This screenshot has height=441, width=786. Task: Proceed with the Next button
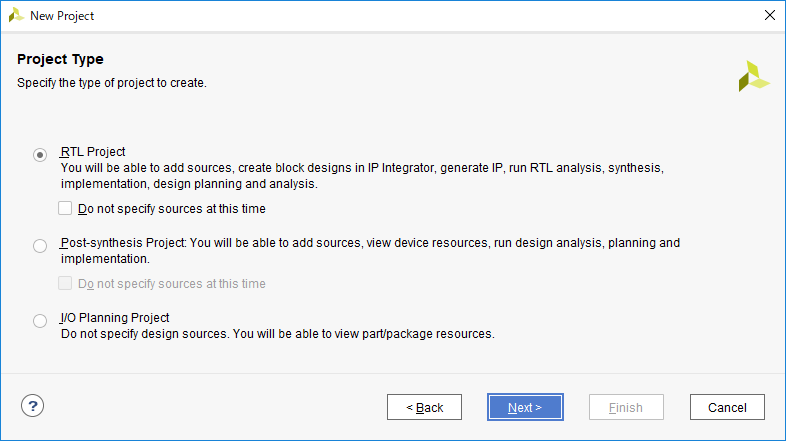tap(525, 407)
